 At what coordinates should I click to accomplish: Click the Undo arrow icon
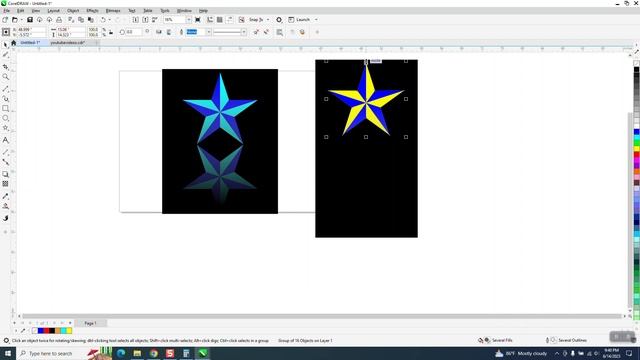(103, 20)
